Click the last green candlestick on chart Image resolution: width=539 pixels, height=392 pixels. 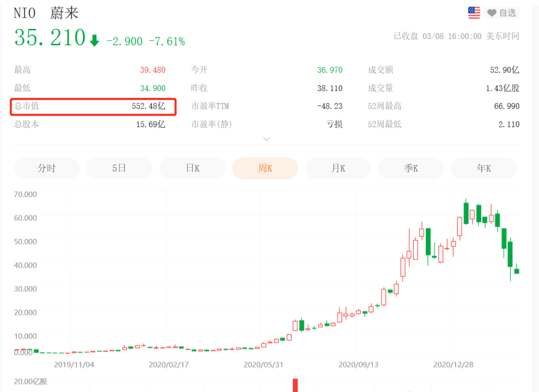pyautogui.click(x=517, y=271)
